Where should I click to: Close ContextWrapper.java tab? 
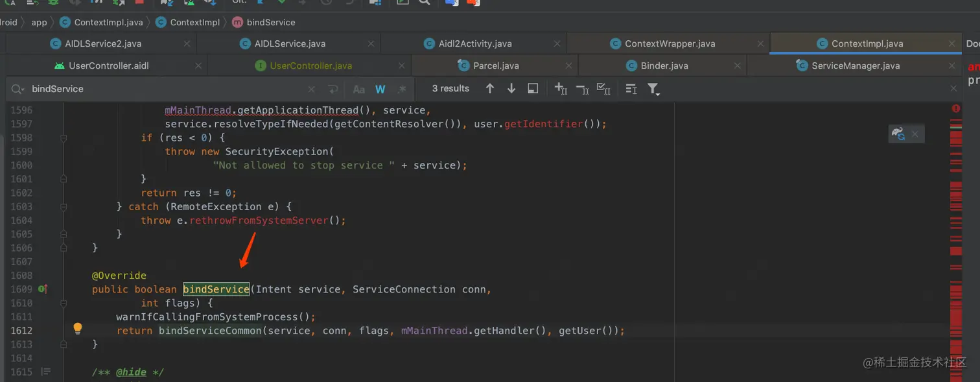tap(761, 44)
